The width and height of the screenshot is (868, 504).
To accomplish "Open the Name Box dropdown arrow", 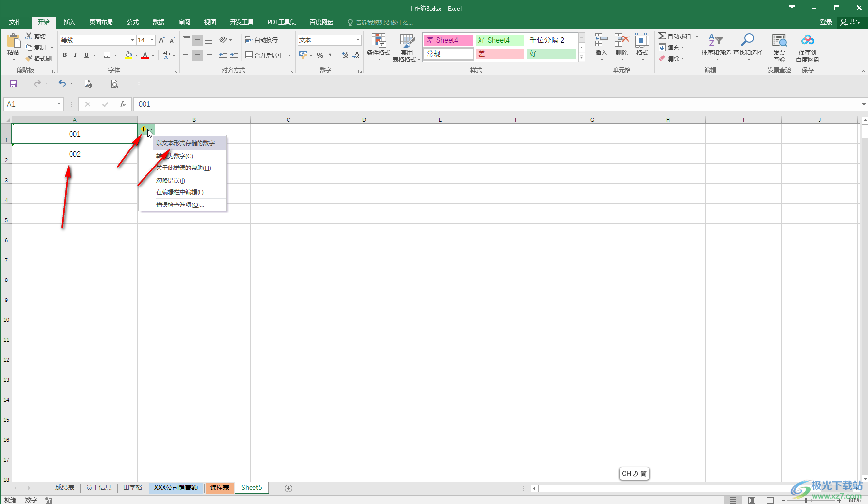I will pyautogui.click(x=59, y=104).
